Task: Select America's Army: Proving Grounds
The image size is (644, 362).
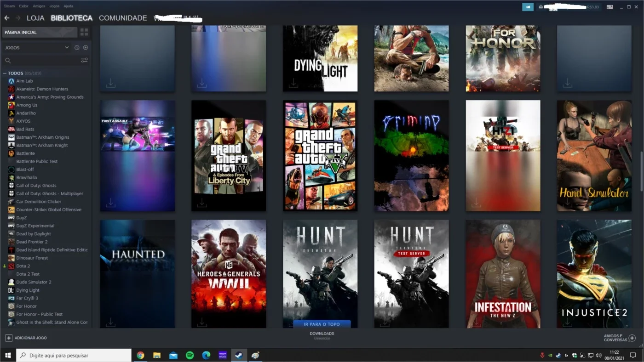Action: (x=50, y=97)
